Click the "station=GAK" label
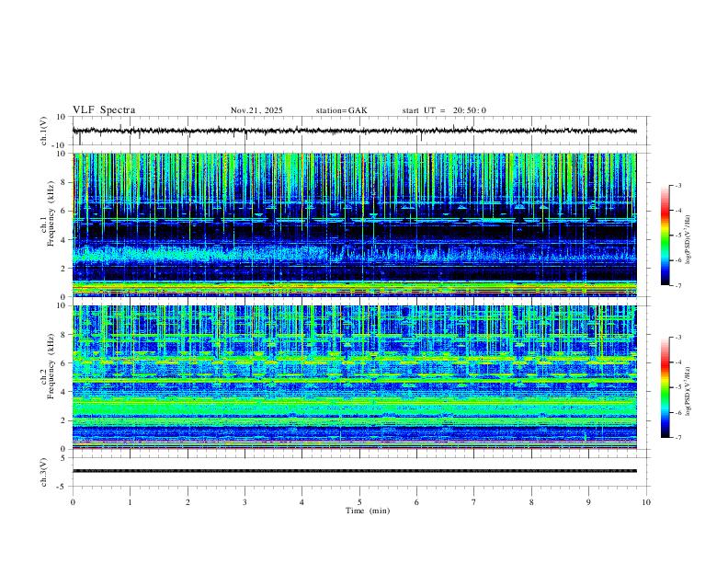728x563 pixels. 342,110
